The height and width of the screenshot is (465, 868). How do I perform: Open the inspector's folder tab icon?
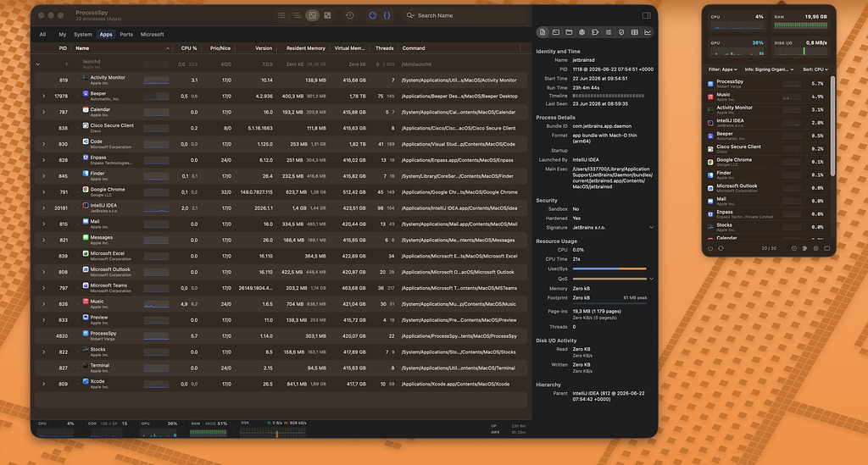pos(569,32)
